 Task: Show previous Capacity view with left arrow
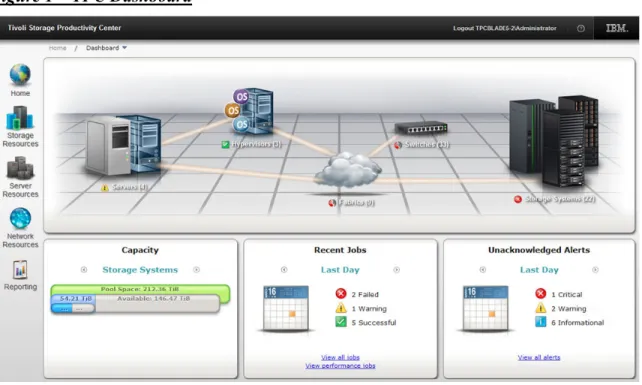pos(84,270)
